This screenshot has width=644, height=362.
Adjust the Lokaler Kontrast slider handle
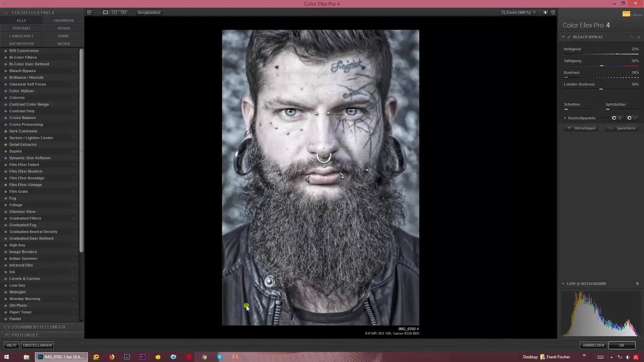pos(601,89)
